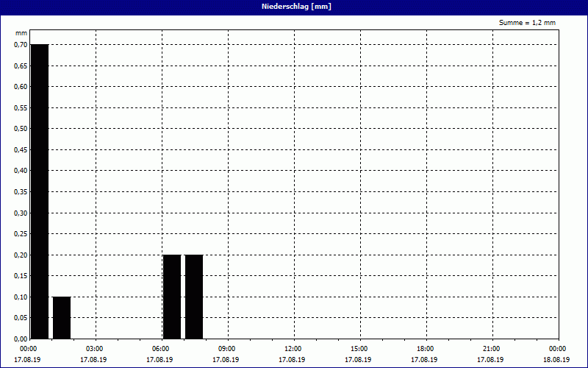
Task: Click the 0,15 y-axis value
Action: tap(21, 276)
